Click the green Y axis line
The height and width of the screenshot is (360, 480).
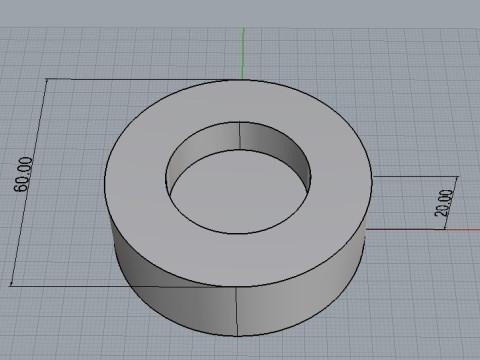tap(243, 53)
